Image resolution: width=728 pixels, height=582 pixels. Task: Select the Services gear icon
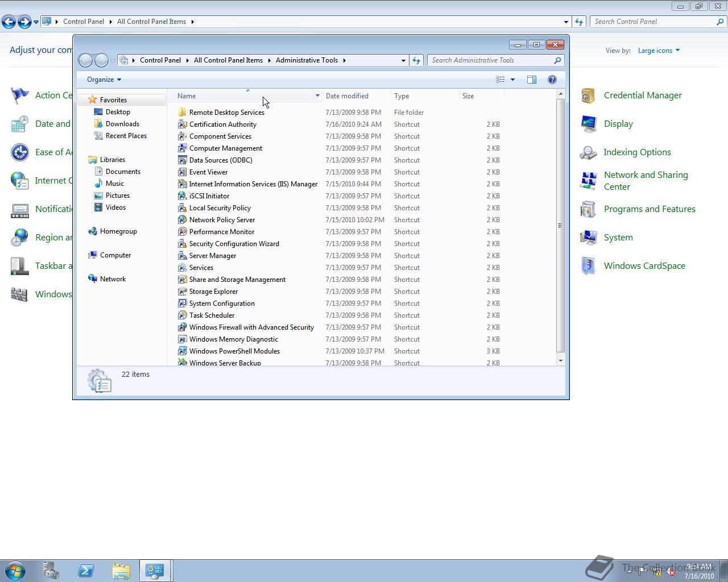point(182,268)
